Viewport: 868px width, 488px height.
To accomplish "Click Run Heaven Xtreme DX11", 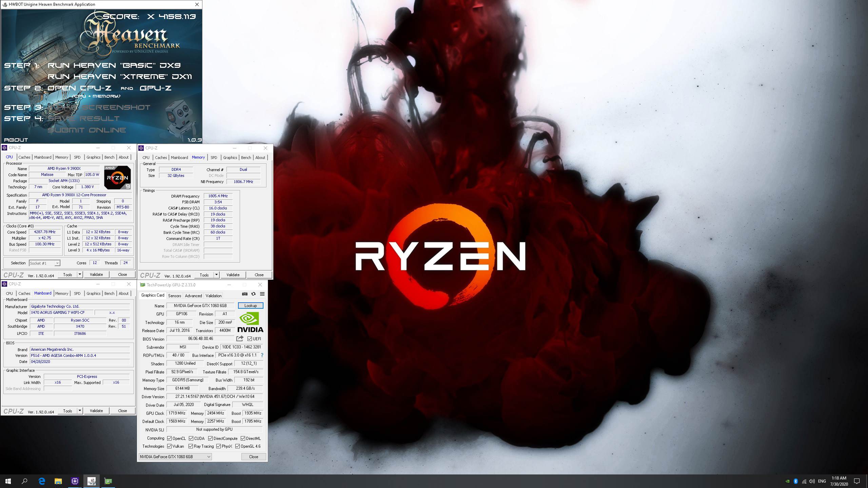I will pyautogui.click(x=120, y=77).
